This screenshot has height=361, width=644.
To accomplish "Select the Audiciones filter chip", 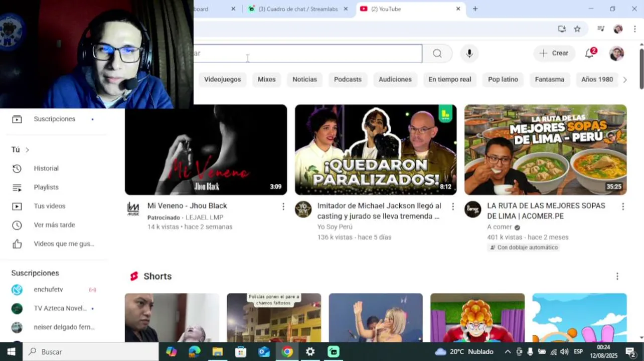I will (x=395, y=79).
